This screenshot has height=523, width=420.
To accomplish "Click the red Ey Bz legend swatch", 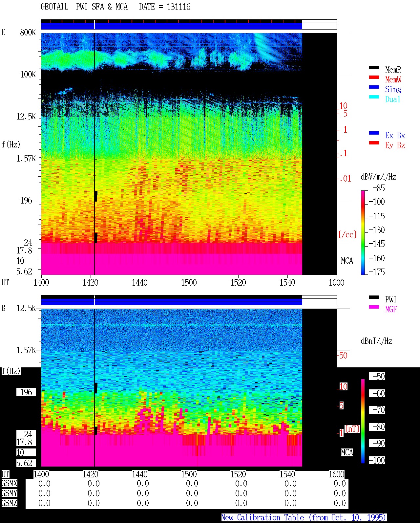I will click(x=374, y=143).
